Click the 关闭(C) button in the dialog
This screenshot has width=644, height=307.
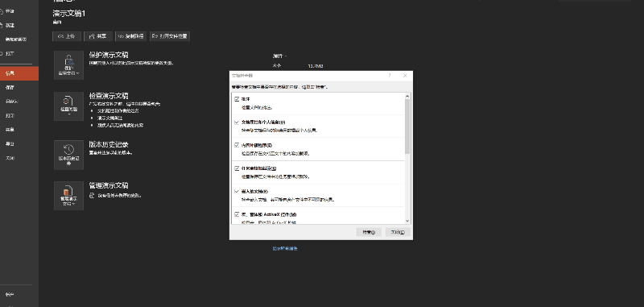pyautogui.click(x=398, y=232)
